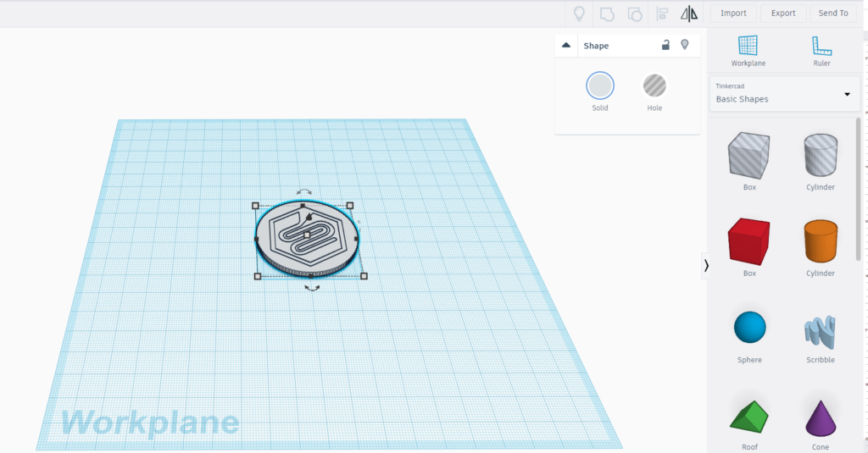868x453 pixels.
Task: Pick the blue Sphere shape
Action: (749, 328)
